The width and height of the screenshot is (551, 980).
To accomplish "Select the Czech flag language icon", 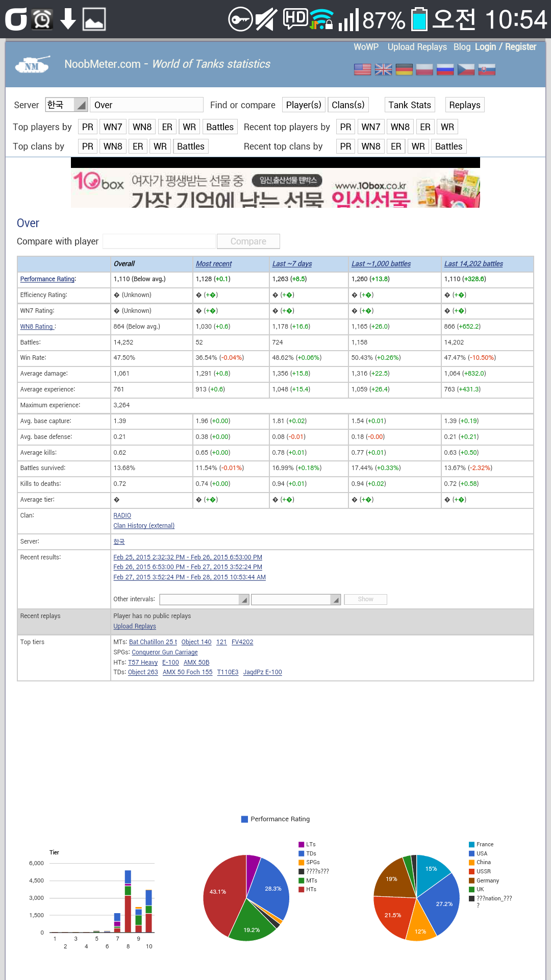I will tap(466, 69).
